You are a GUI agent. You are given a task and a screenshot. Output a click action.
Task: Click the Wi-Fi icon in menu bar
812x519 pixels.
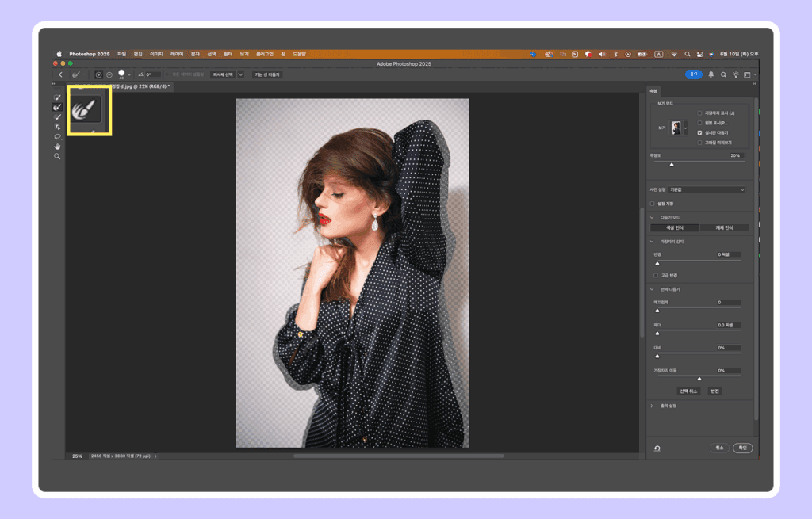(674, 54)
